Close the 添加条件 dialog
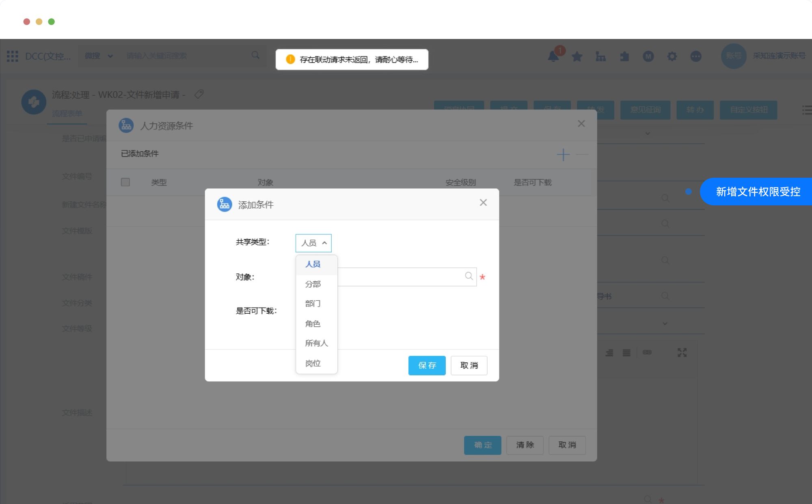Image resolution: width=812 pixels, height=504 pixels. (x=483, y=202)
